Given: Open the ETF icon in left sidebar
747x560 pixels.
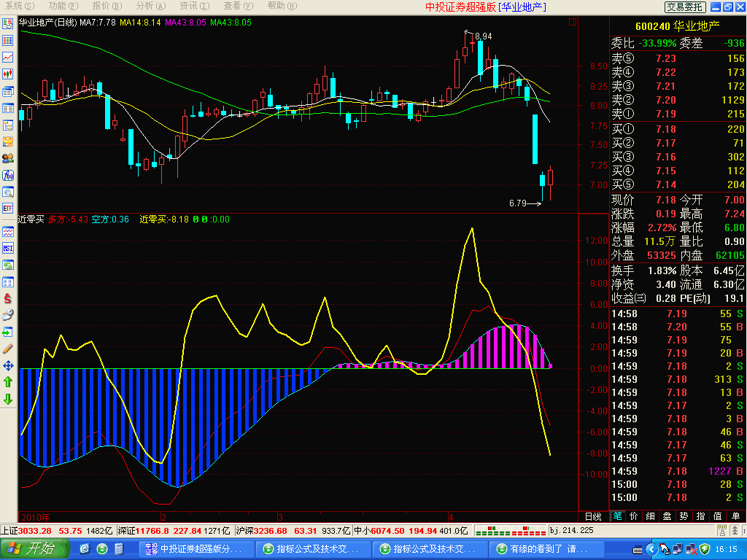Looking at the screenshot, I should point(8,209).
